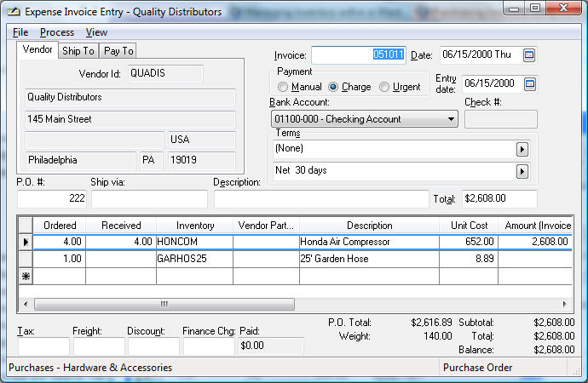Click the Philadelphia city field

tap(80, 160)
